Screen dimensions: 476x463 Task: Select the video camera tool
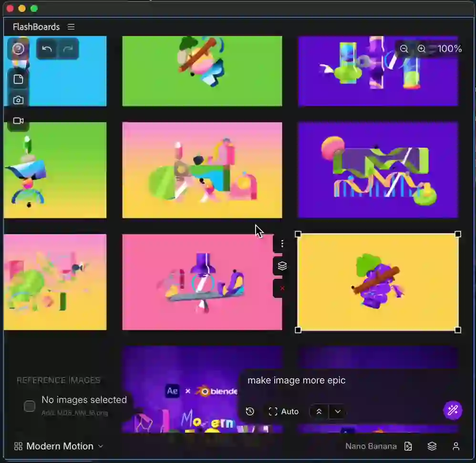point(18,121)
